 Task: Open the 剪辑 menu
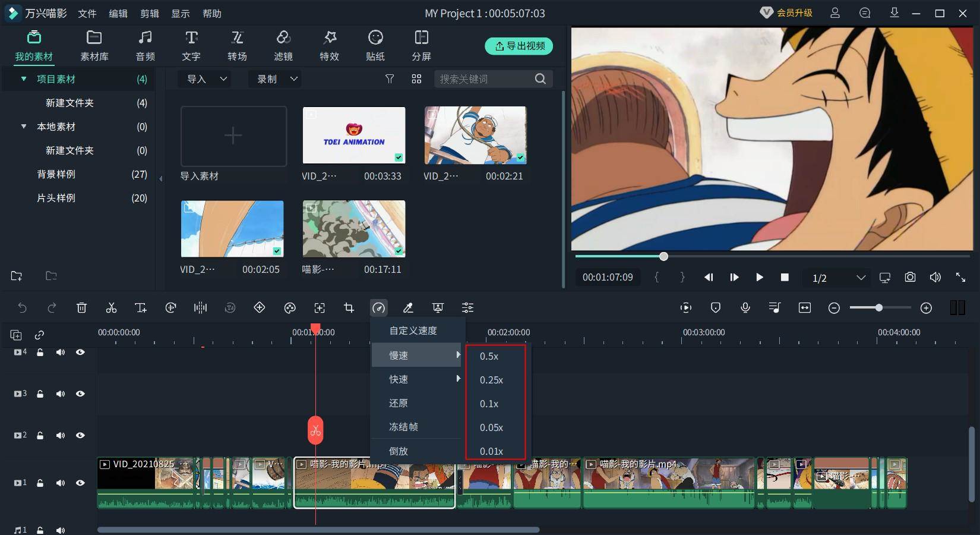[x=150, y=13]
